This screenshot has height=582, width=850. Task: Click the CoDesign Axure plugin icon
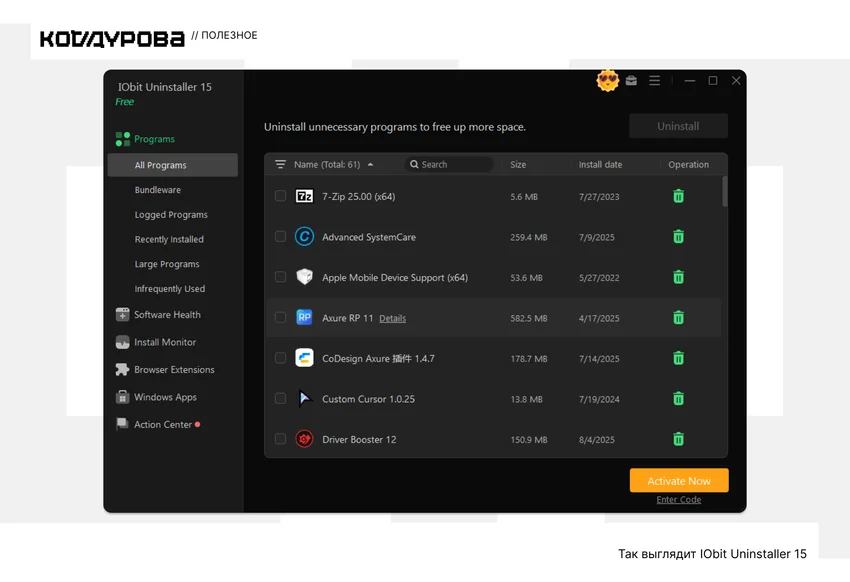pos(304,358)
